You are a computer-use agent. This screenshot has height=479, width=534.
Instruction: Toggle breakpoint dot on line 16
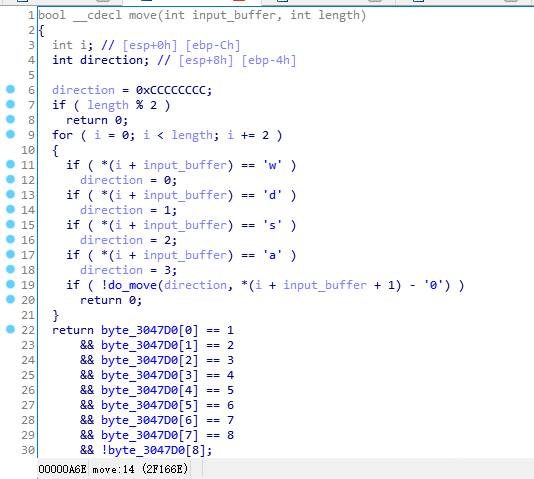(11, 239)
